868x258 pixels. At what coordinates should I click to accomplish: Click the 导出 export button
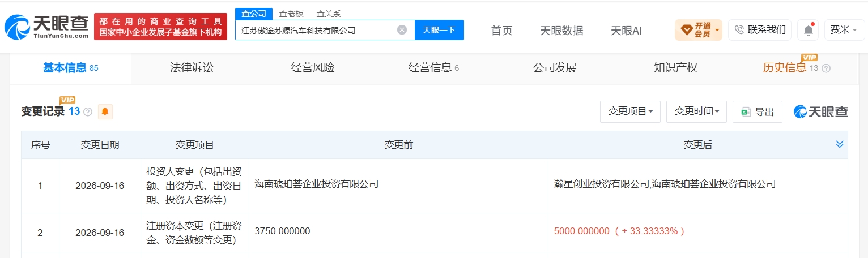758,111
